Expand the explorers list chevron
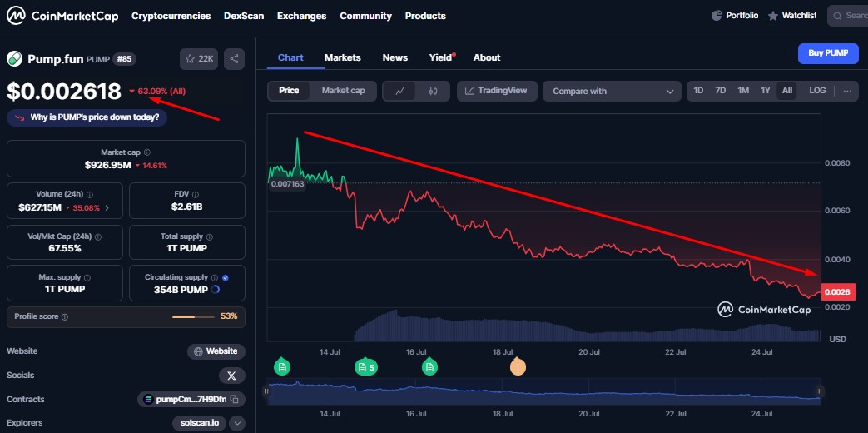The height and width of the screenshot is (433, 868). pyautogui.click(x=237, y=423)
